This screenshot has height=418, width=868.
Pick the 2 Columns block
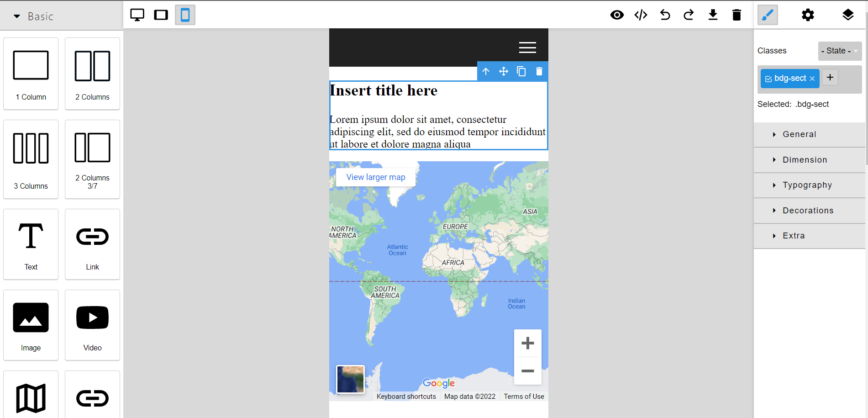(92, 74)
